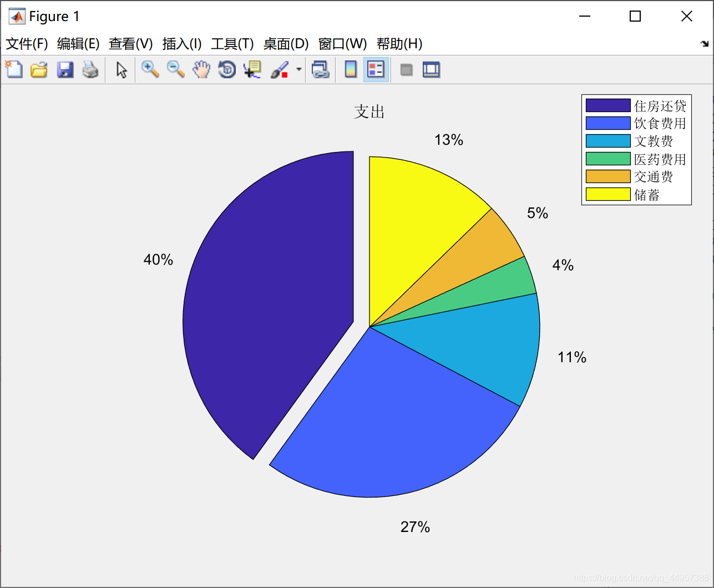
Task: Click the New Figure toolbar icon
Action: 14,69
